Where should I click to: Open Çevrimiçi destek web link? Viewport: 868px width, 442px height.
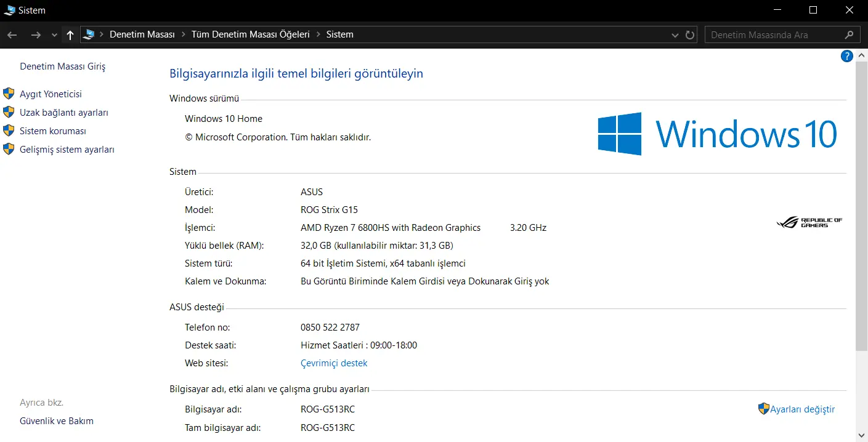pyautogui.click(x=334, y=363)
